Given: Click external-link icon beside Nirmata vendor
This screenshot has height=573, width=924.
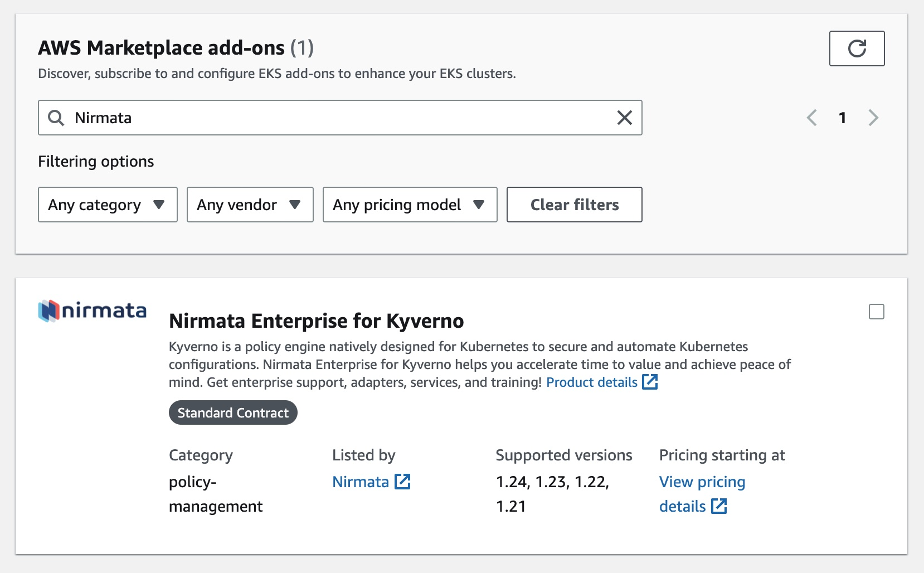Looking at the screenshot, I should [402, 482].
